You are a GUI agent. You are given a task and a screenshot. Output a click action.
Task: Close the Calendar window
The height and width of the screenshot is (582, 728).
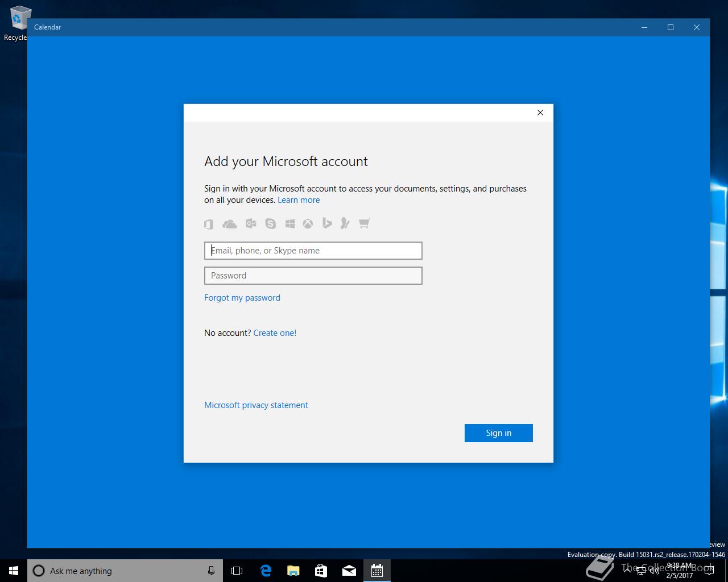pyautogui.click(x=697, y=27)
